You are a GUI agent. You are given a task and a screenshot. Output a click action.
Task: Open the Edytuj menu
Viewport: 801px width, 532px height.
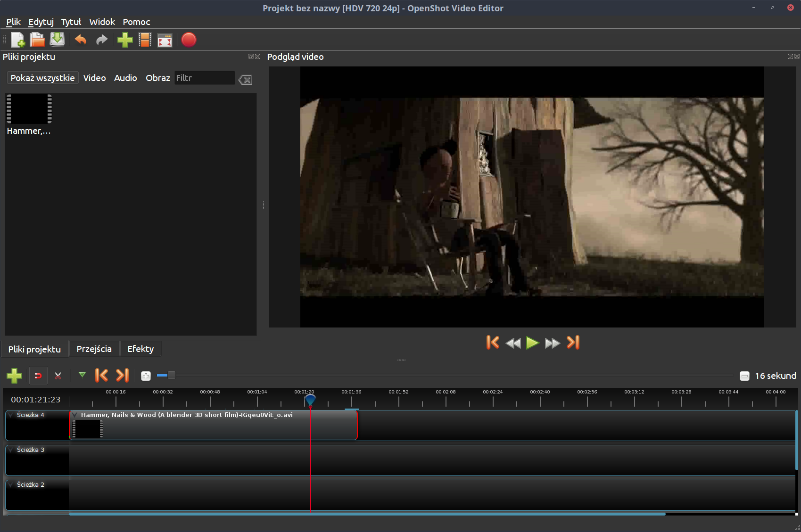coord(41,22)
